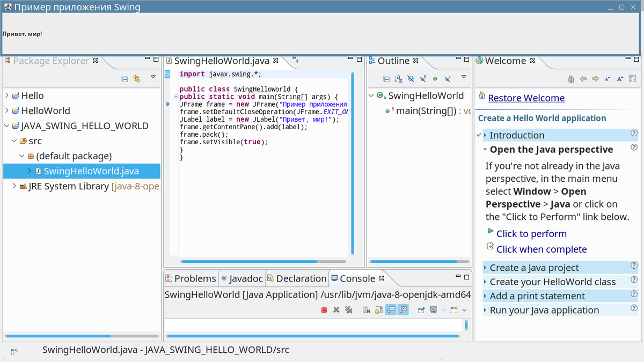Click Remove All Terminated Launches icon
The width and height of the screenshot is (644, 362).
click(349, 310)
